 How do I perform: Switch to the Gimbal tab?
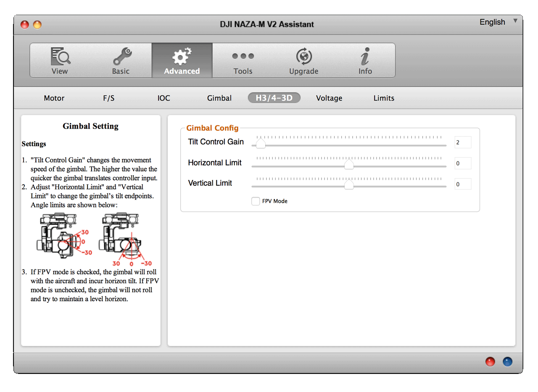[219, 98]
